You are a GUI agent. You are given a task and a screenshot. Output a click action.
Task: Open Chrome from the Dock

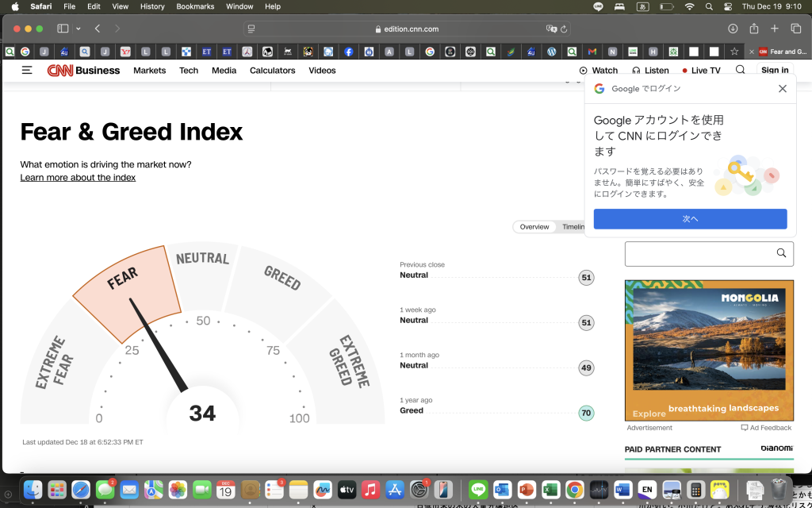click(574, 490)
